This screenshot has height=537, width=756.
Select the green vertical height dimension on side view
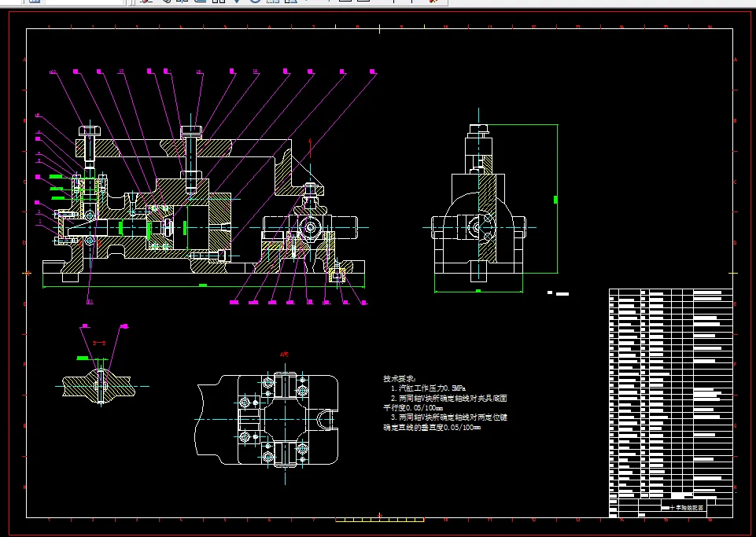pyautogui.click(x=557, y=199)
